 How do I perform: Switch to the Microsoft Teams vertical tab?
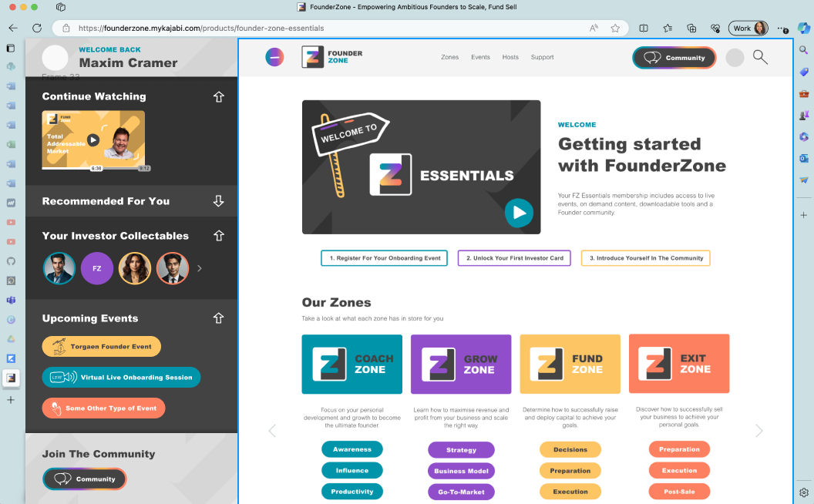click(x=11, y=300)
